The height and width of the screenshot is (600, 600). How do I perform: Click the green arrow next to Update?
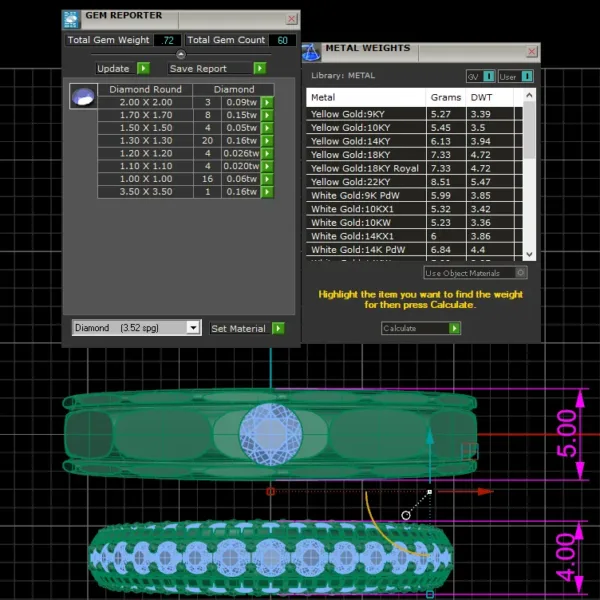tap(143, 68)
